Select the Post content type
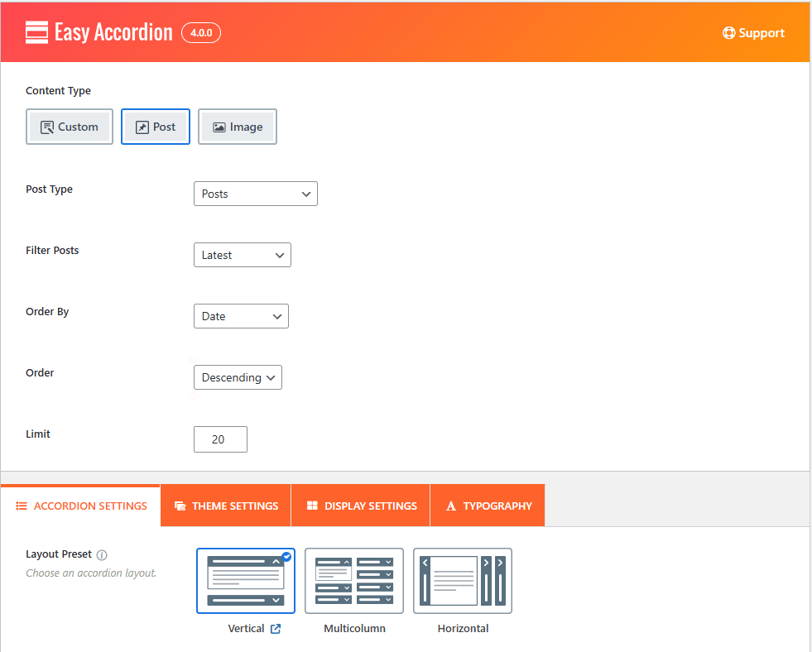The image size is (812, 652). pos(156,127)
